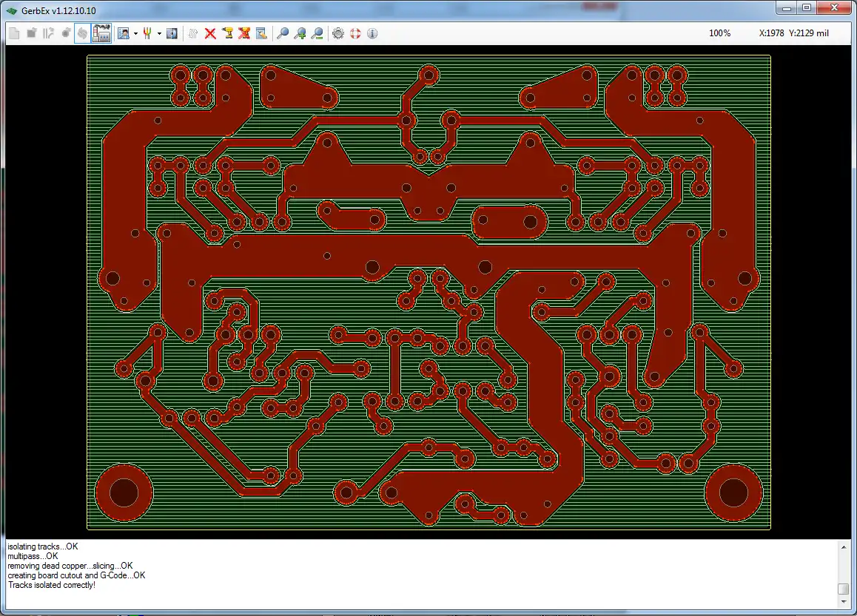Image resolution: width=857 pixels, height=616 pixels.
Task: Click the blank new document icon
Action: [14, 33]
